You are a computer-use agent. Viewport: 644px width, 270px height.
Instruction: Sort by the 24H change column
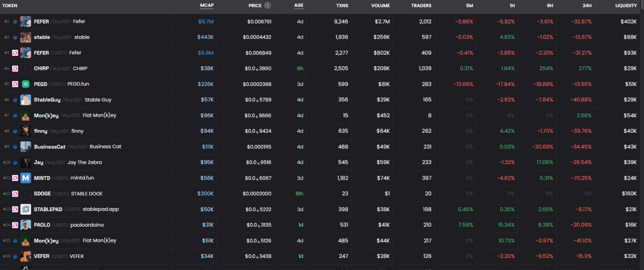[586, 6]
